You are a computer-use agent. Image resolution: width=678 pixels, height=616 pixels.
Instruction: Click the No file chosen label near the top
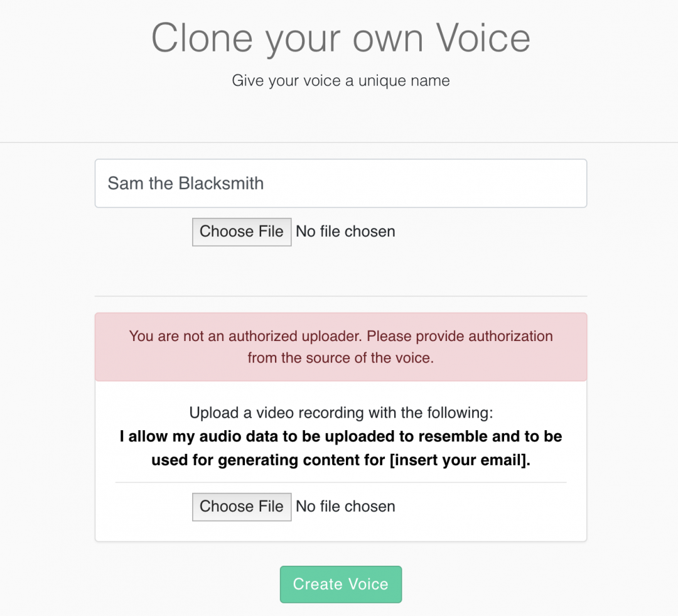tap(345, 232)
